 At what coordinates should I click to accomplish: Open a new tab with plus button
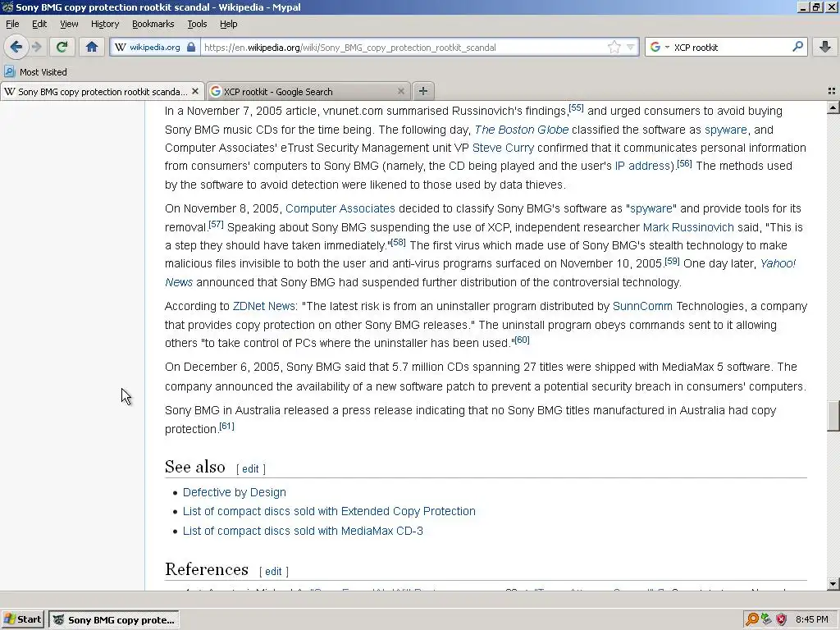click(422, 91)
